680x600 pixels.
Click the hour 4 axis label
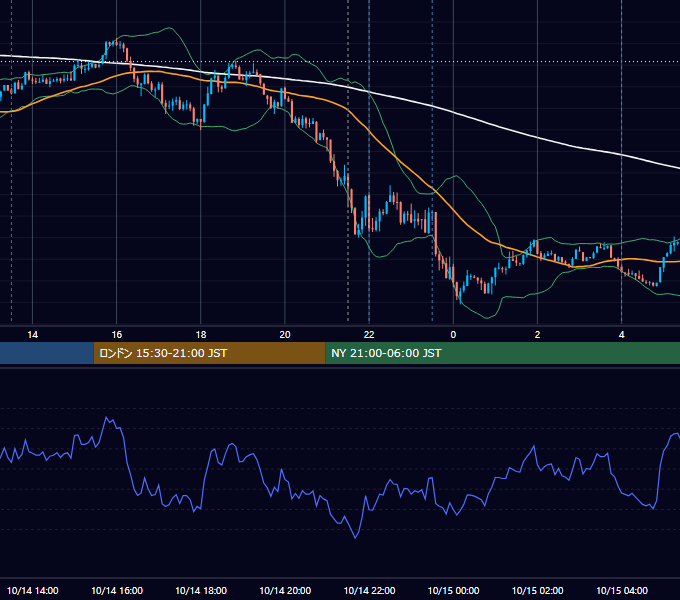(621, 335)
